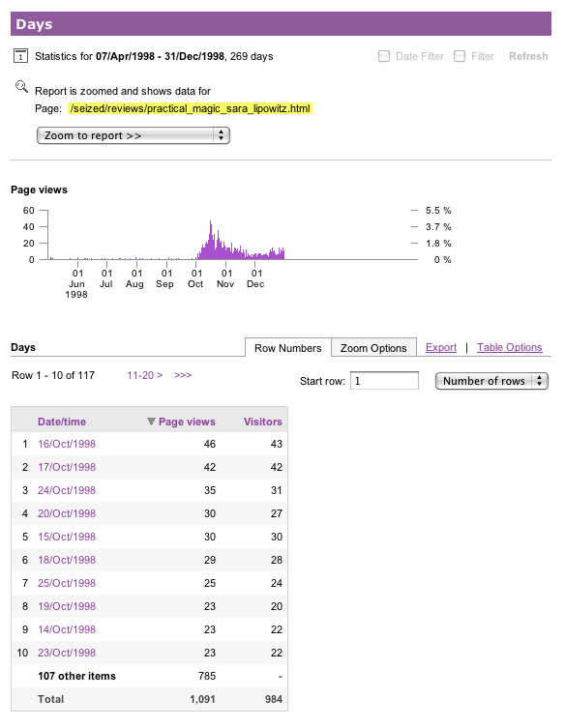Click the Refresh button
The image size is (565, 728).
528,56
